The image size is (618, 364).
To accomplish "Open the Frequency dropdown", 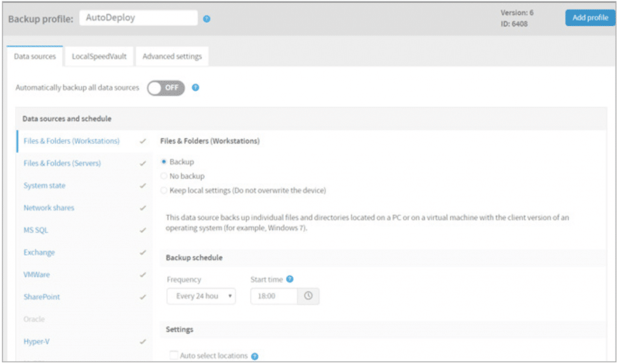I will [201, 296].
